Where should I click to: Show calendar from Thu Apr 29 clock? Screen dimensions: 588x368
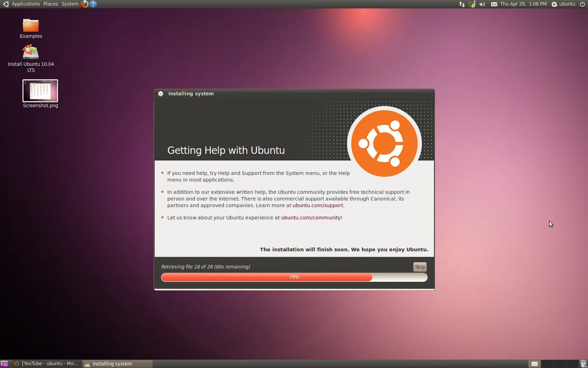point(523,4)
